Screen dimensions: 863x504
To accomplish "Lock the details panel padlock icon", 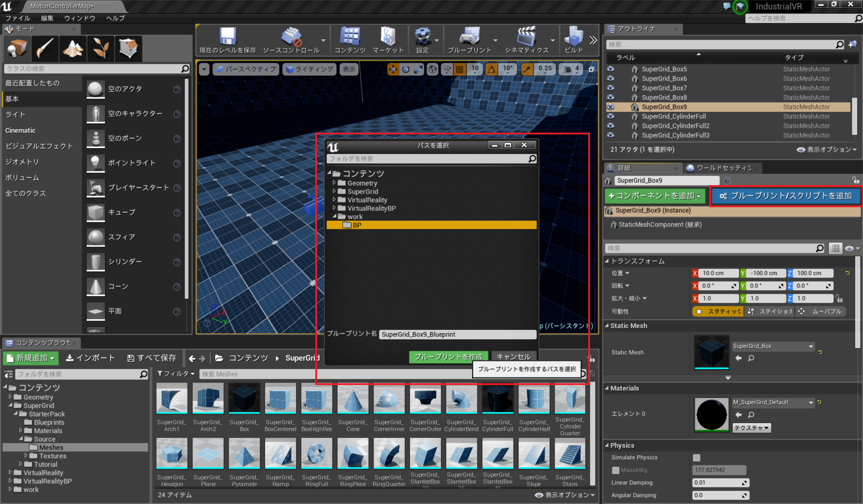I will point(856,180).
